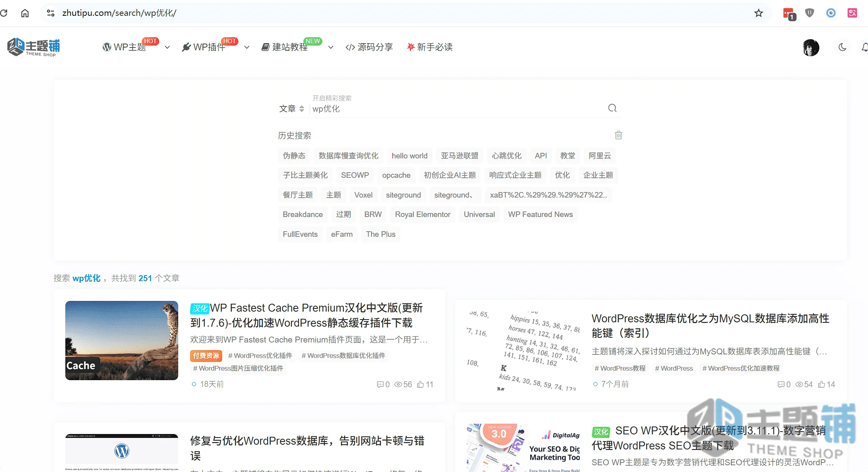Clear search history with trash icon
Viewport: 868px width, 472px height.
pyautogui.click(x=619, y=135)
